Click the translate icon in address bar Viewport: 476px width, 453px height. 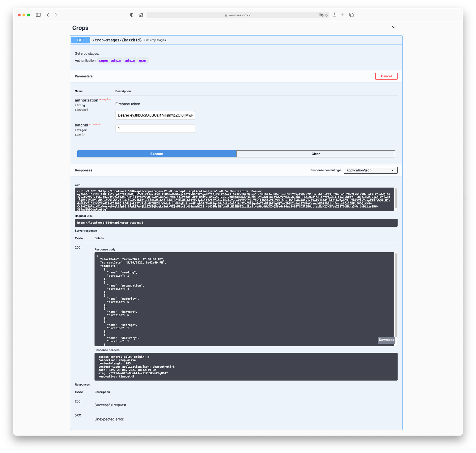point(321,15)
